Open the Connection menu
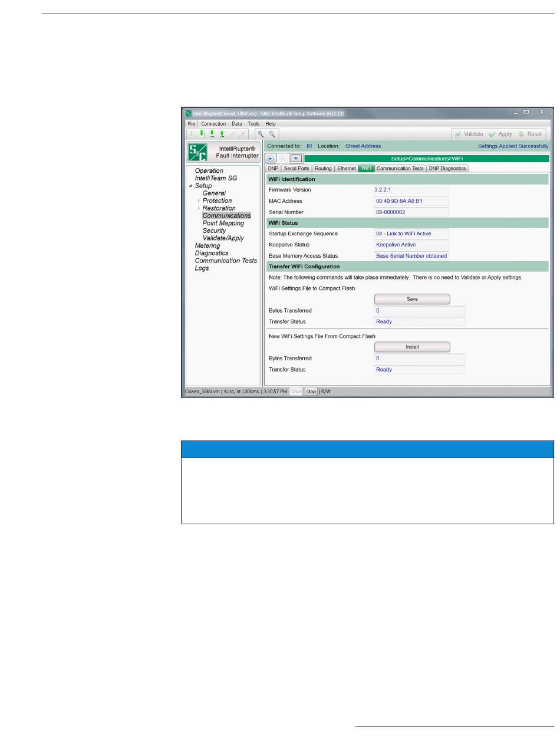Image resolution: width=560 pixels, height=743 pixels. [x=213, y=124]
